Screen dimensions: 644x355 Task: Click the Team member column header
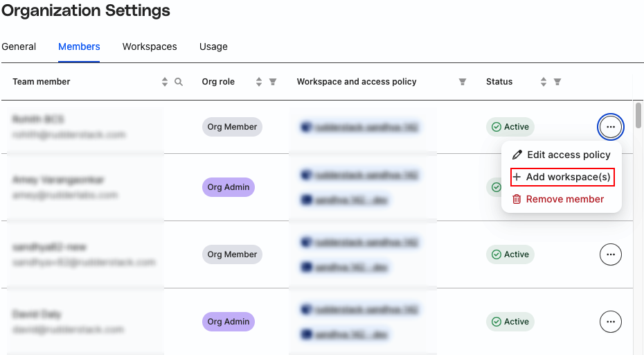tap(42, 81)
